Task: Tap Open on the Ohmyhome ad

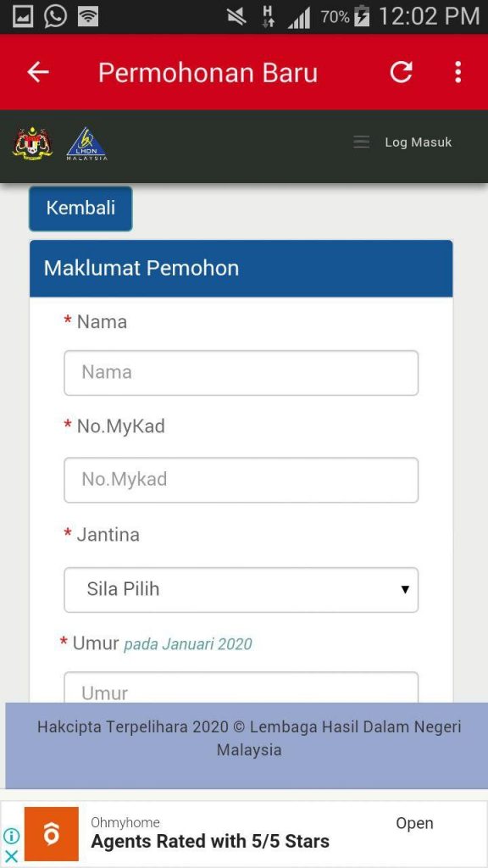Action: (414, 823)
